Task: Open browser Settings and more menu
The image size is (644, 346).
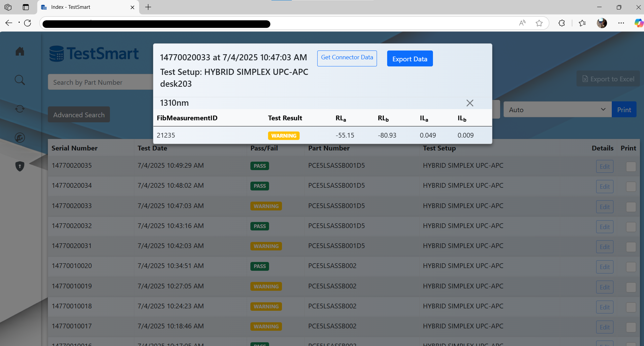Action: pyautogui.click(x=621, y=23)
